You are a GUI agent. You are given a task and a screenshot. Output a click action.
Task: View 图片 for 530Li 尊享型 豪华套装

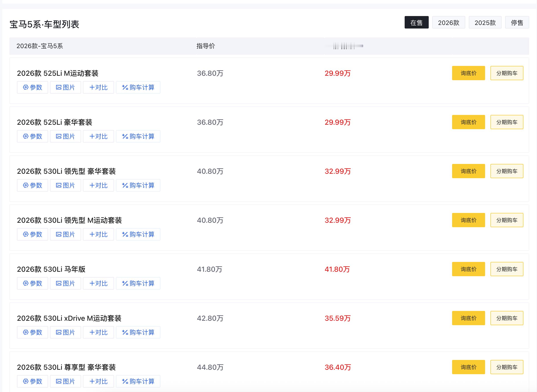66,381
